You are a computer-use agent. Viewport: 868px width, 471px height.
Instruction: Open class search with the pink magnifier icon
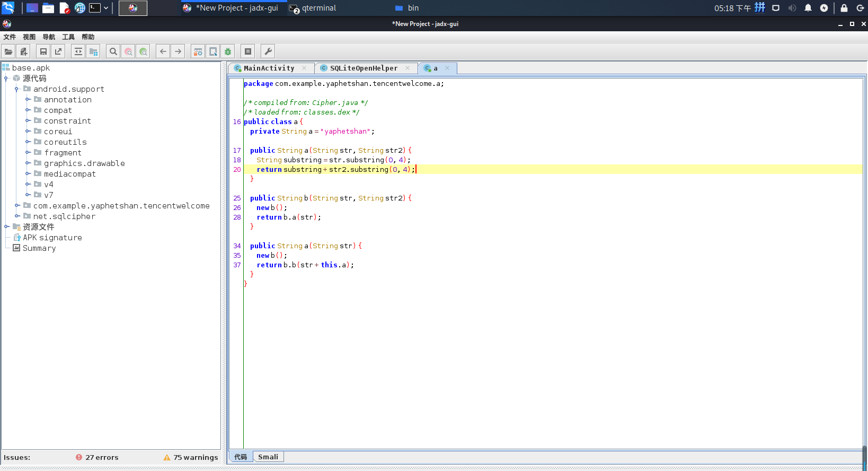[128, 51]
